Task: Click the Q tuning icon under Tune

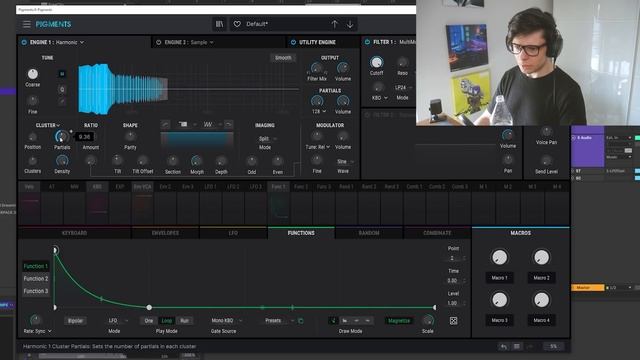Action: pyautogui.click(x=62, y=89)
